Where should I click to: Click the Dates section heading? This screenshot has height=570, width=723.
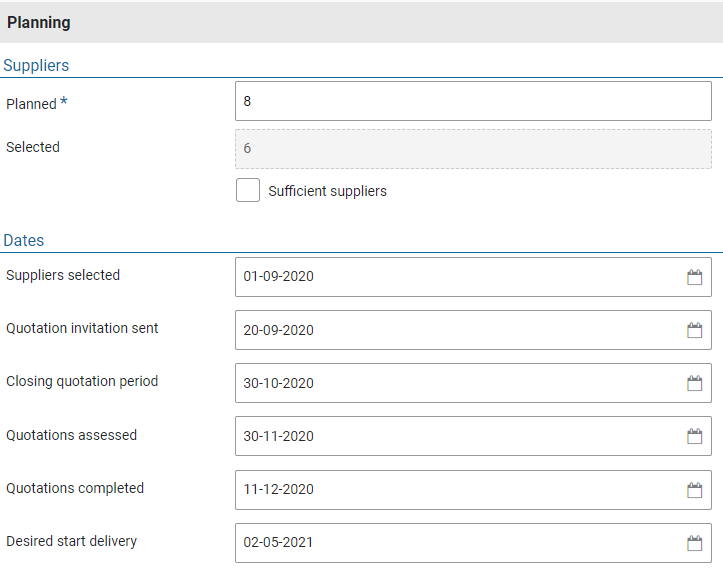(x=24, y=240)
